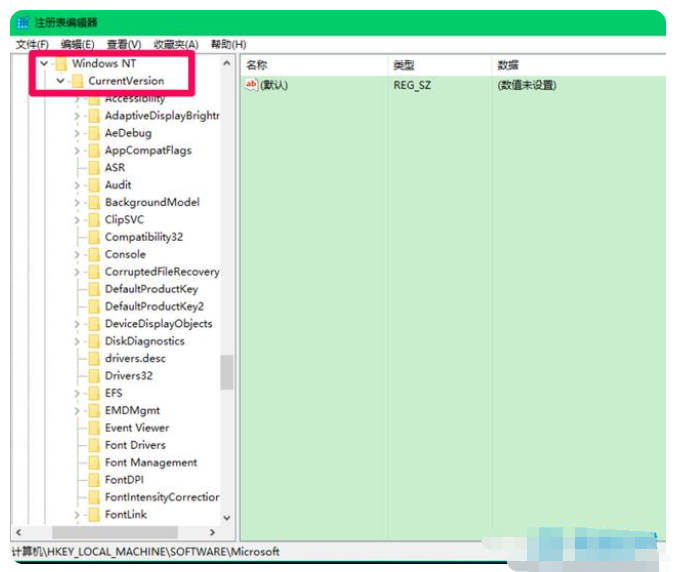Click the DefaultProductKey folder icon

pyautogui.click(x=94, y=289)
